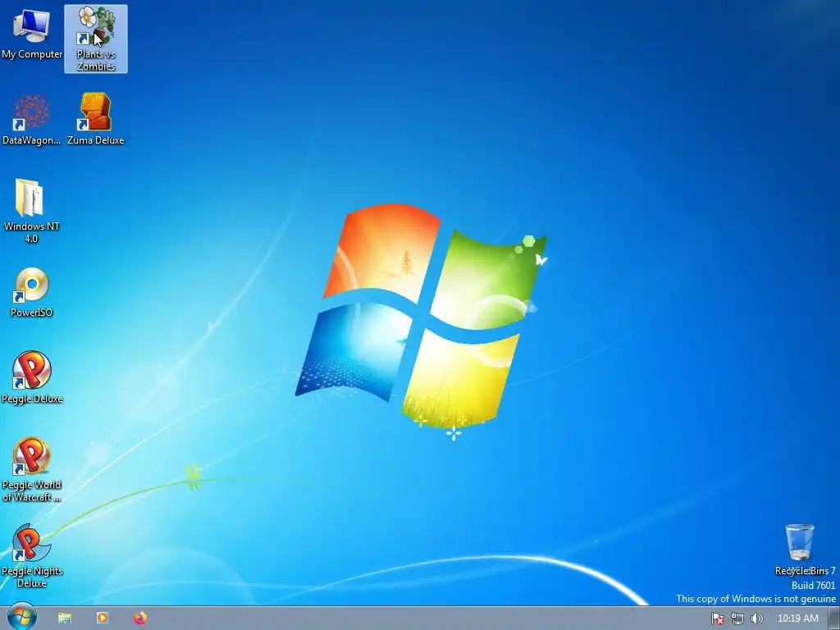The image size is (840, 630).
Task: Open the network status tray icon
Action: pyautogui.click(x=737, y=619)
